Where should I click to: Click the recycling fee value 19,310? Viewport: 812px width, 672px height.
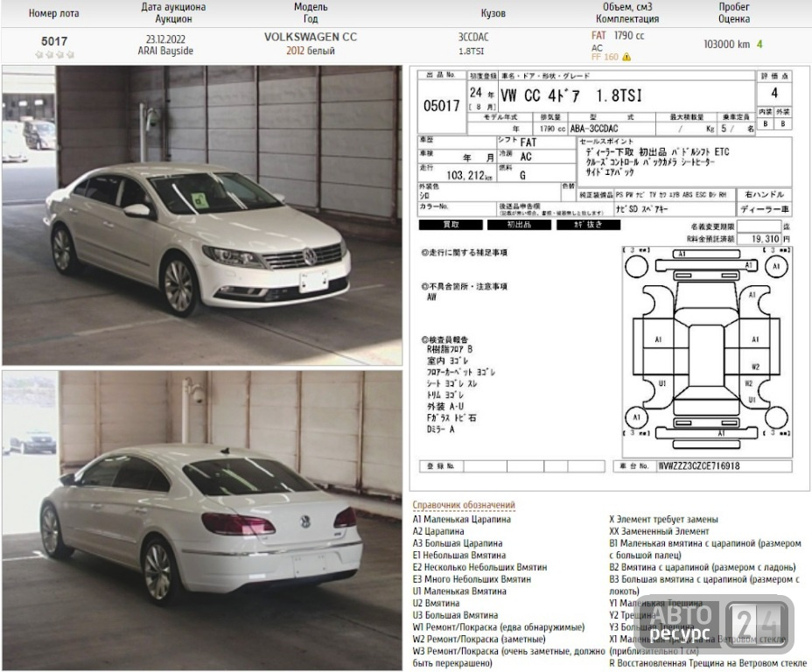(x=766, y=239)
